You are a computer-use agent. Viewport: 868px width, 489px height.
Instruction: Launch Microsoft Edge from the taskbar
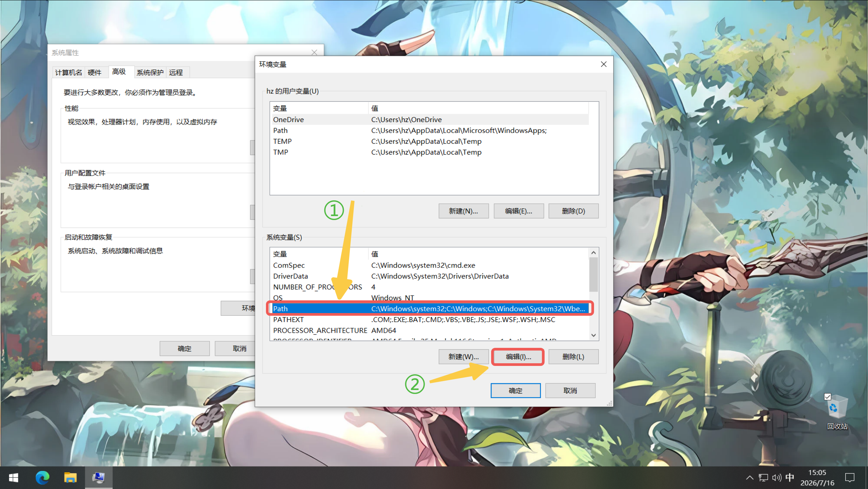tap(42, 478)
